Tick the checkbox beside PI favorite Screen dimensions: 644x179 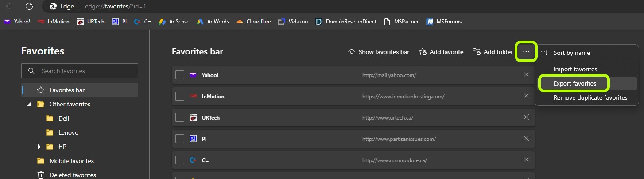point(180,139)
